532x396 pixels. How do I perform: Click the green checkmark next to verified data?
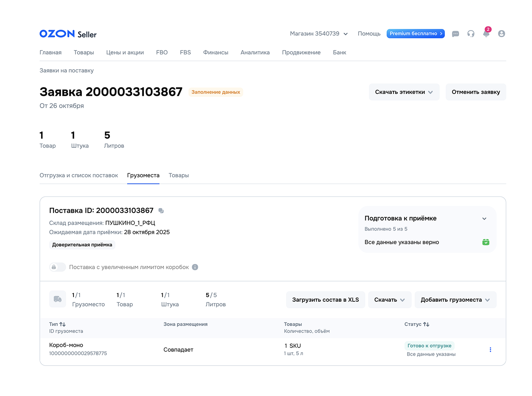coord(485,242)
